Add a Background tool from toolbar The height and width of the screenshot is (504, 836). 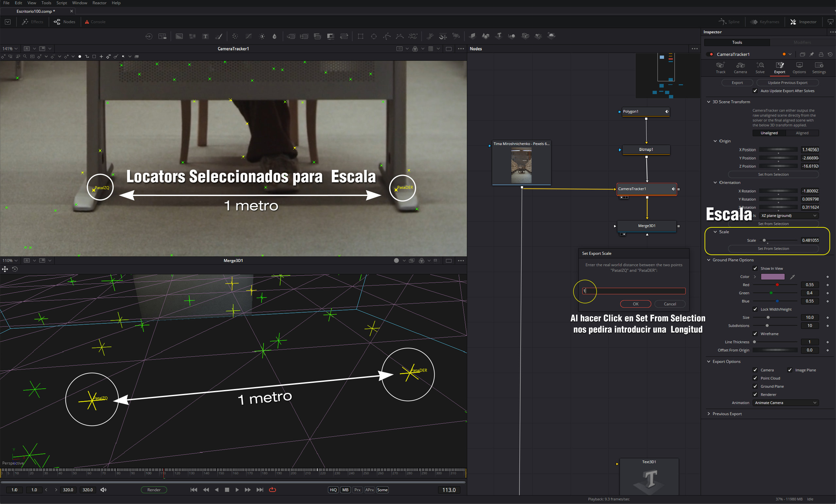click(179, 36)
